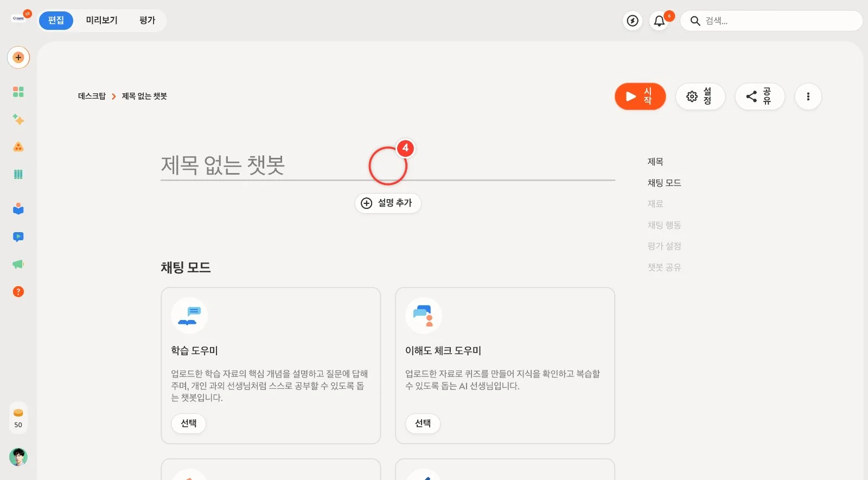Open the user profile avatar
Screen dimensions: 868x480
pyautogui.click(x=18, y=457)
